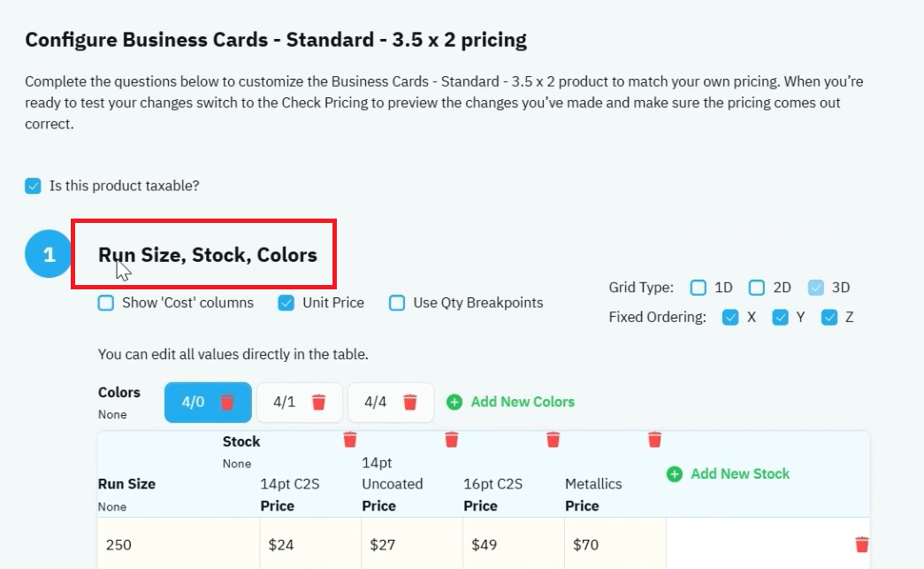924x569 pixels.
Task: Remove the 16pt C2S stock column
Action: pyautogui.click(x=553, y=439)
